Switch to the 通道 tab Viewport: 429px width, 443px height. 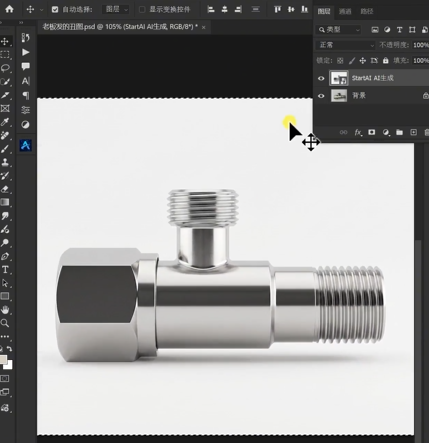345,11
